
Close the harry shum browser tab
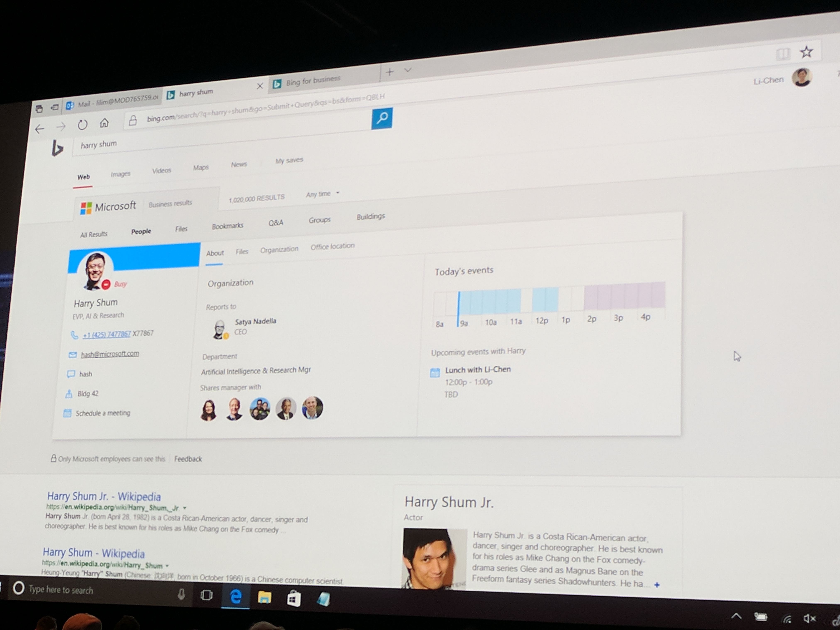click(x=260, y=86)
